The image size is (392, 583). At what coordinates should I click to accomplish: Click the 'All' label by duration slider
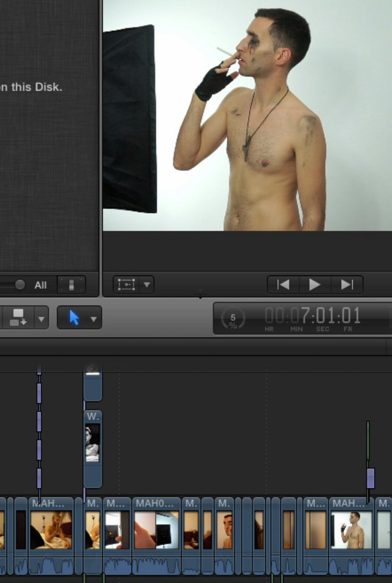point(40,286)
